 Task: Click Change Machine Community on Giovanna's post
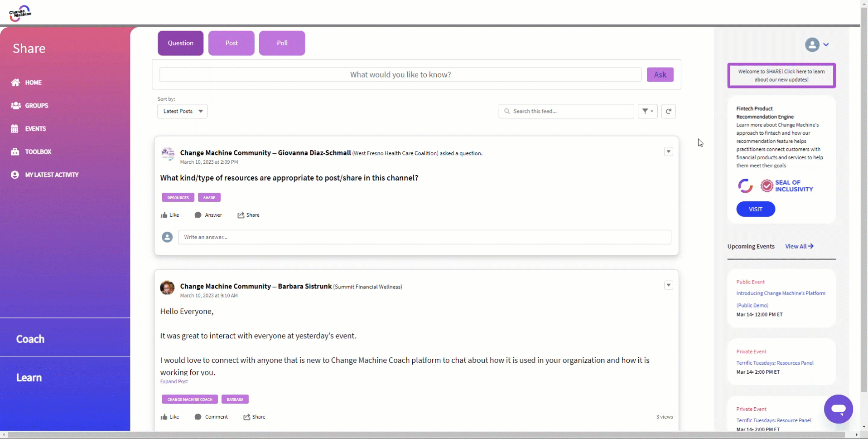click(225, 153)
